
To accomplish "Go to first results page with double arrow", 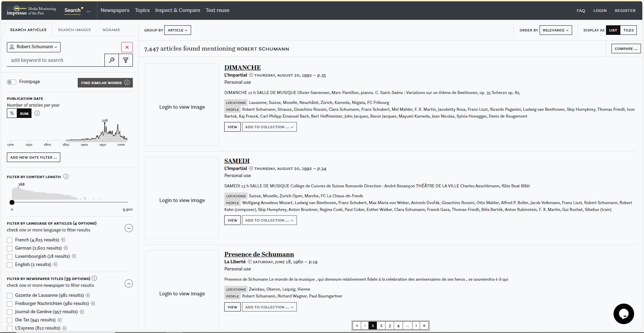I will pyautogui.click(x=357, y=325).
